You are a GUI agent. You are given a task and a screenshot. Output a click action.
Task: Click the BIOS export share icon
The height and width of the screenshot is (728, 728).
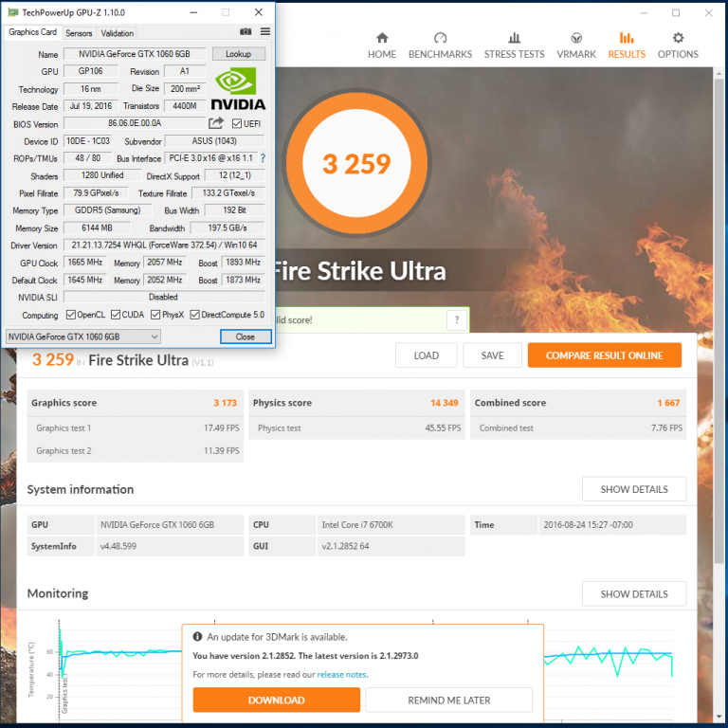pyautogui.click(x=216, y=123)
